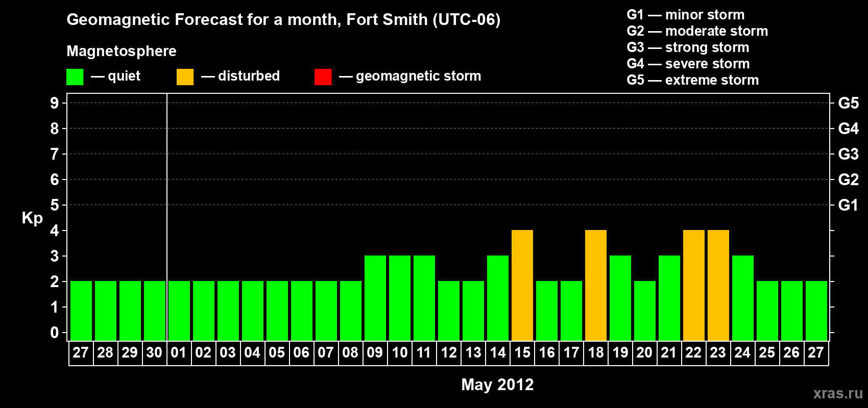Click the green bar for day 16

coord(547,311)
